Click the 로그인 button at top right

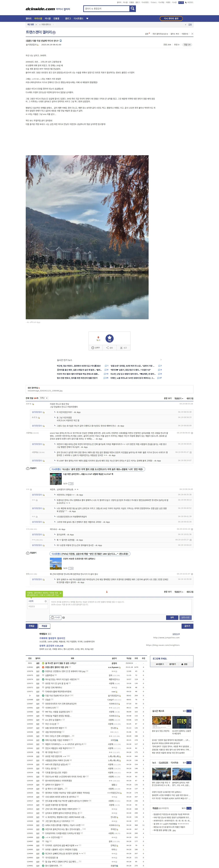click(181, 2)
